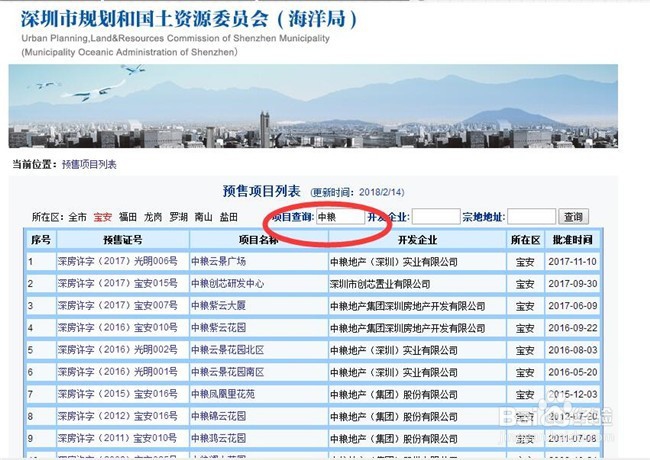Click the 查询 search button

(573, 217)
